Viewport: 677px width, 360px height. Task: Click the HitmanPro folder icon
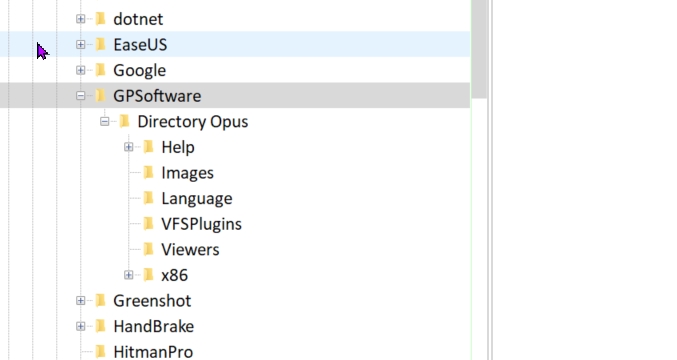coord(101,351)
